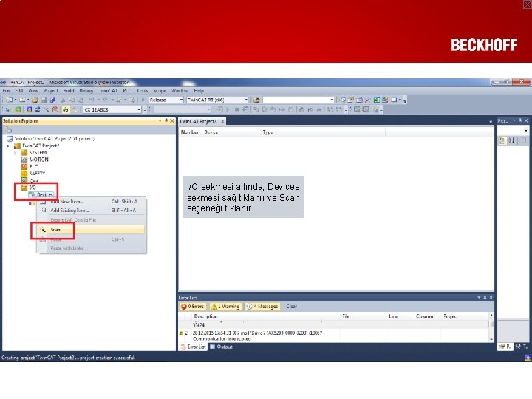Click the Toggle Free Run State icon
The image size is (532, 399).
coord(55,109)
